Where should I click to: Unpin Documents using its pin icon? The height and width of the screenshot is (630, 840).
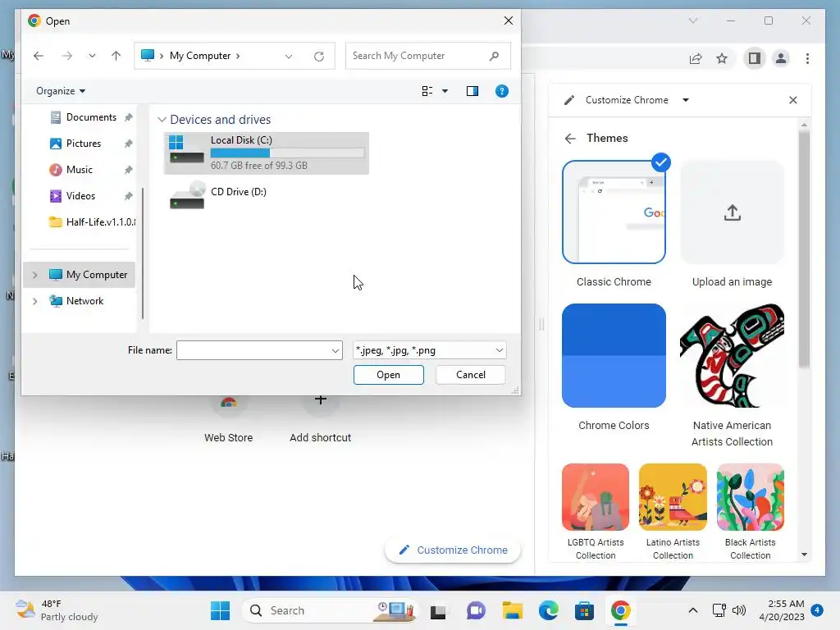(128, 117)
